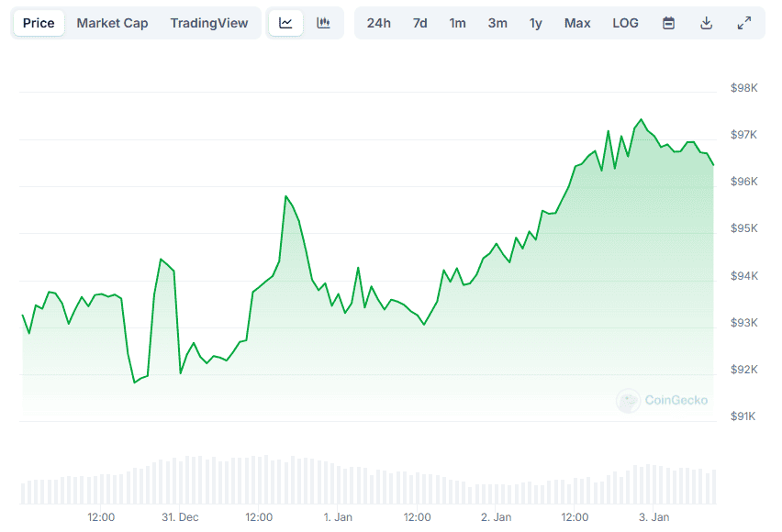Open the TradingView tab
This screenshot has height=532, width=782.
(x=209, y=23)
